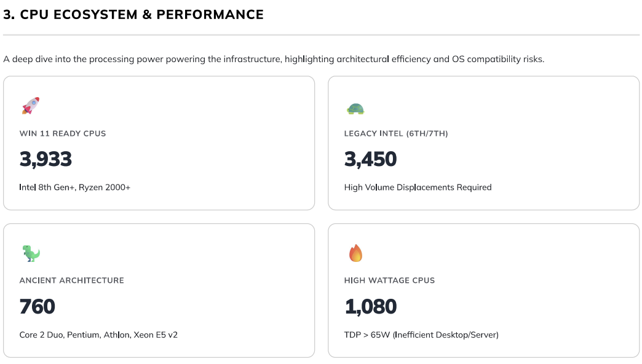Image resolution: width=642 pixels, height=364 pixels.
Task: Select the ANCIENT ARCHITECTURE label
Action: [72, 280]
